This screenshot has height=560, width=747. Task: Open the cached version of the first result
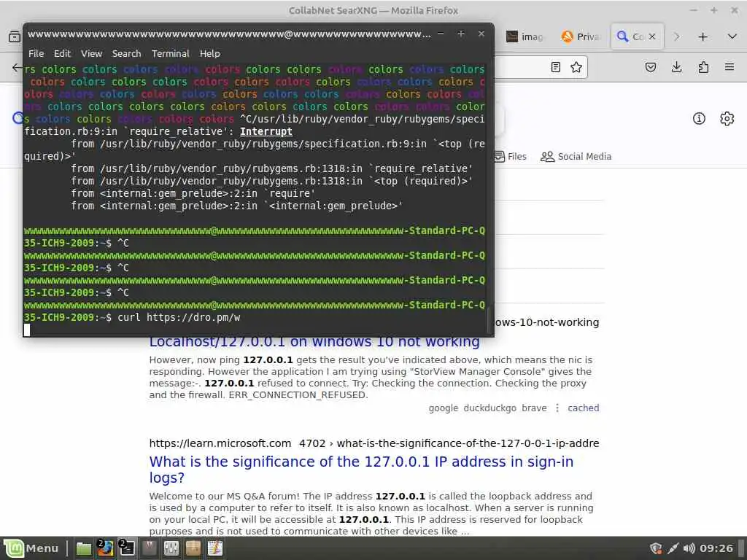tap(584, 408)
